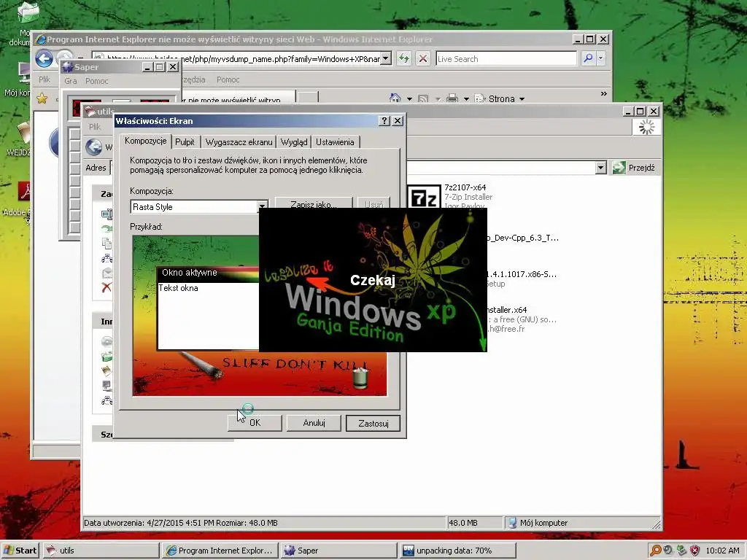Open Plik menu in Internet Explorer

point(44,79)
